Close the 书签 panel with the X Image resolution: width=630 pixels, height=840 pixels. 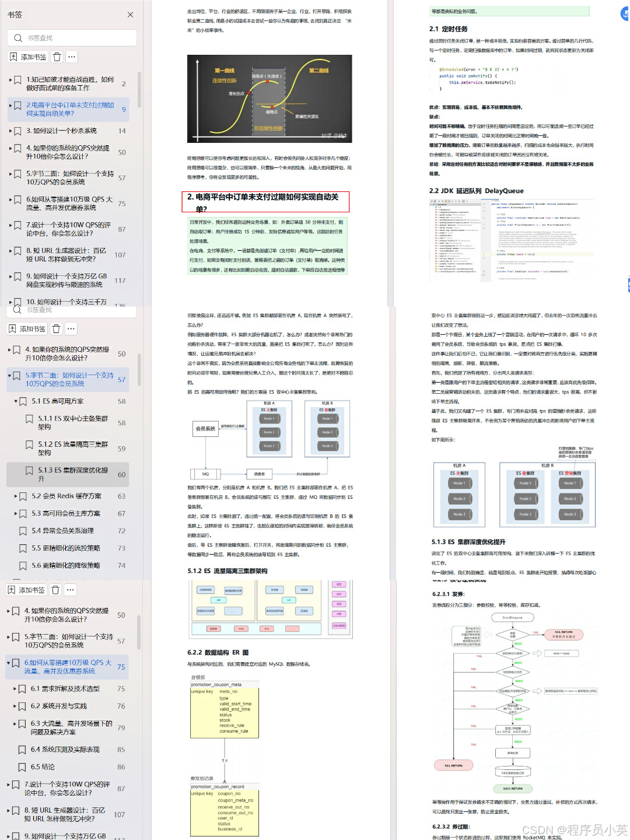tap(130, 15)
